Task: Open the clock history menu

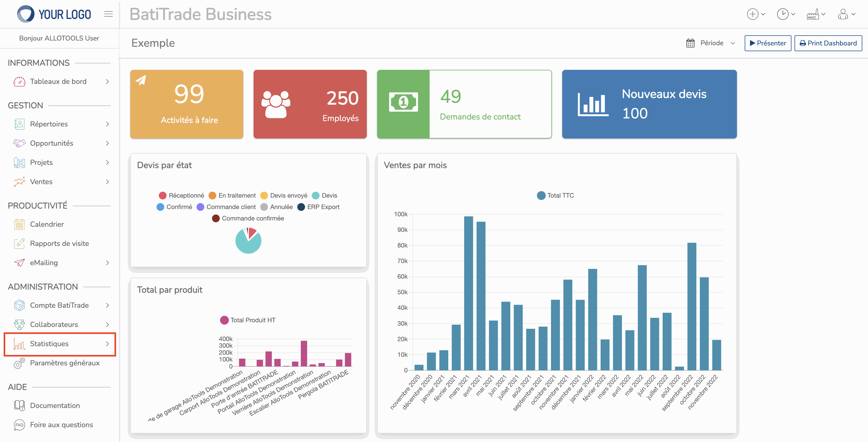Action: click(786, 14)
